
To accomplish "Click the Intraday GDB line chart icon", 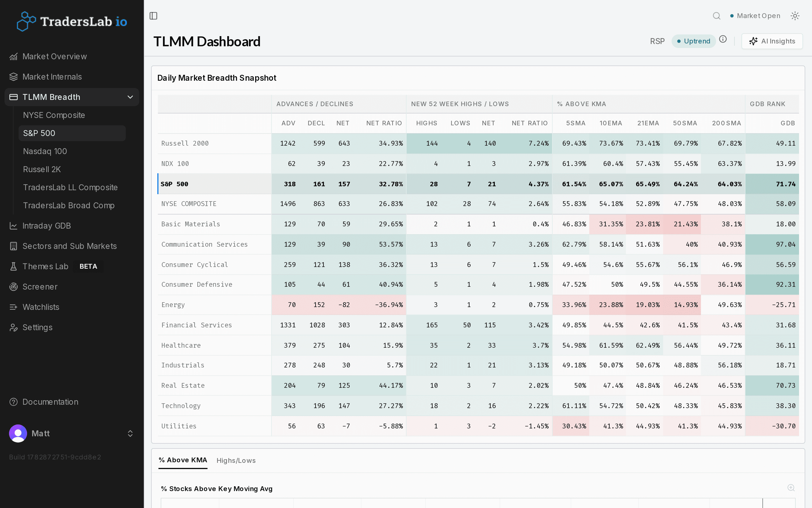I will click(x=14, y=226).
